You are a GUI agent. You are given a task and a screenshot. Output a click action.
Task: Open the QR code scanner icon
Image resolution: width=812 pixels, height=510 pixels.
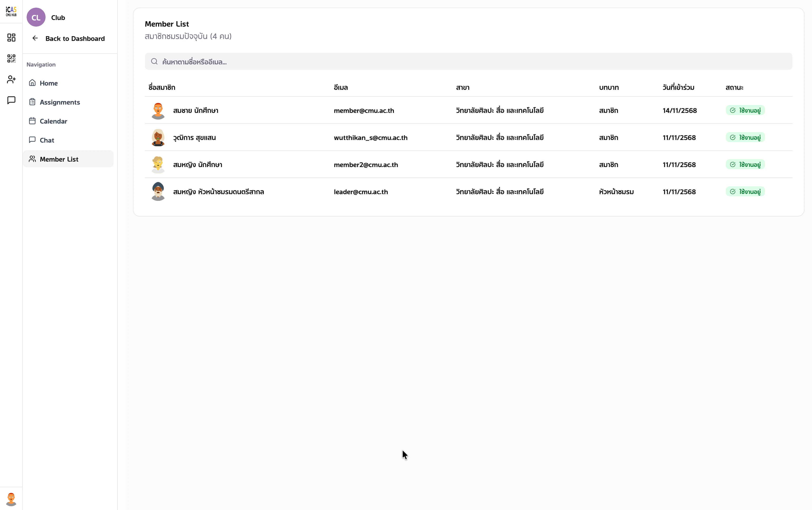point(11,58)
